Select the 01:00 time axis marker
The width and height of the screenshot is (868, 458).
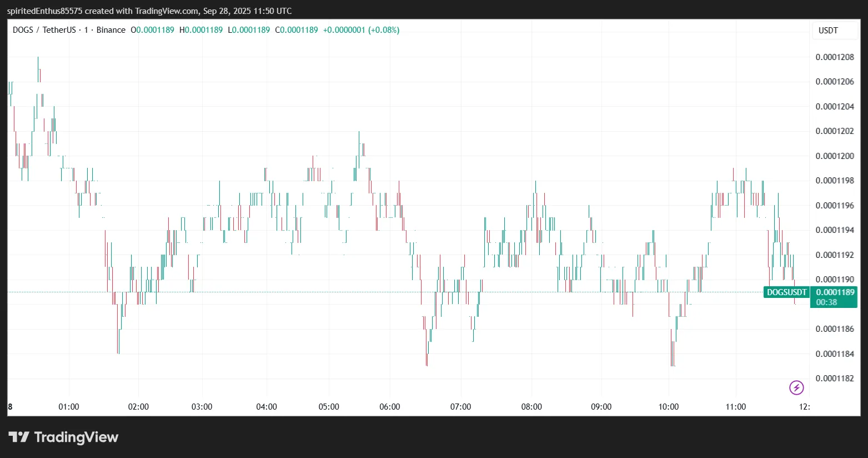pos(69,407)
